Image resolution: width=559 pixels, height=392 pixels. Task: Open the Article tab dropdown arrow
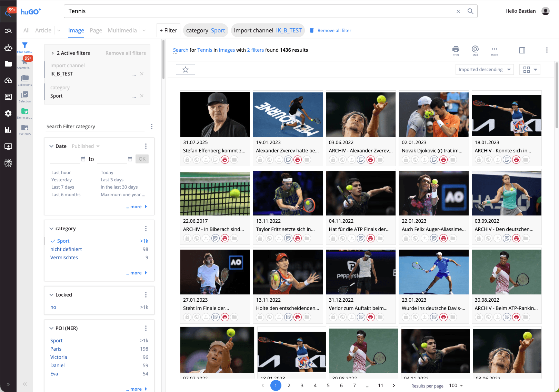tap(59, 30)
